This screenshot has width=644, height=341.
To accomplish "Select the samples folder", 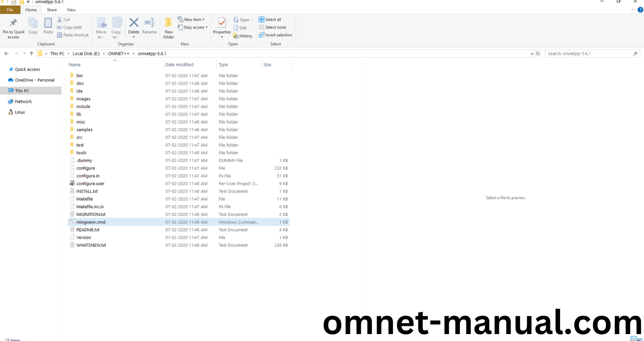I will coord(84,130).
